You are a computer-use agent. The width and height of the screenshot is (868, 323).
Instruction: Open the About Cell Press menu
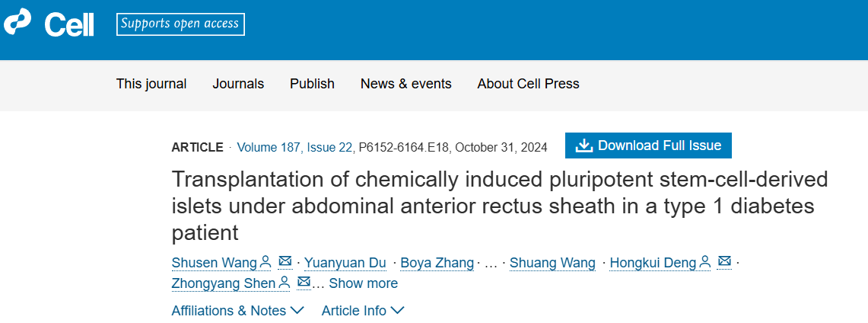tap(528, 84)
